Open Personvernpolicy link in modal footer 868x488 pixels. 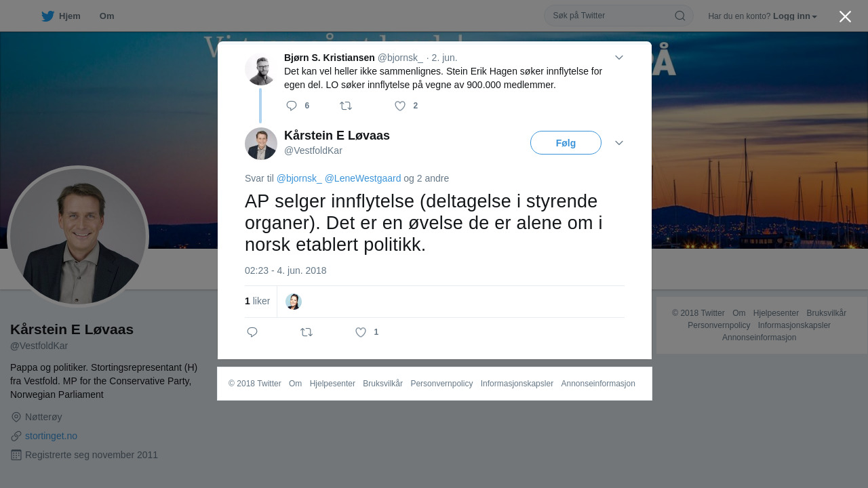click(x=441, y=384)
